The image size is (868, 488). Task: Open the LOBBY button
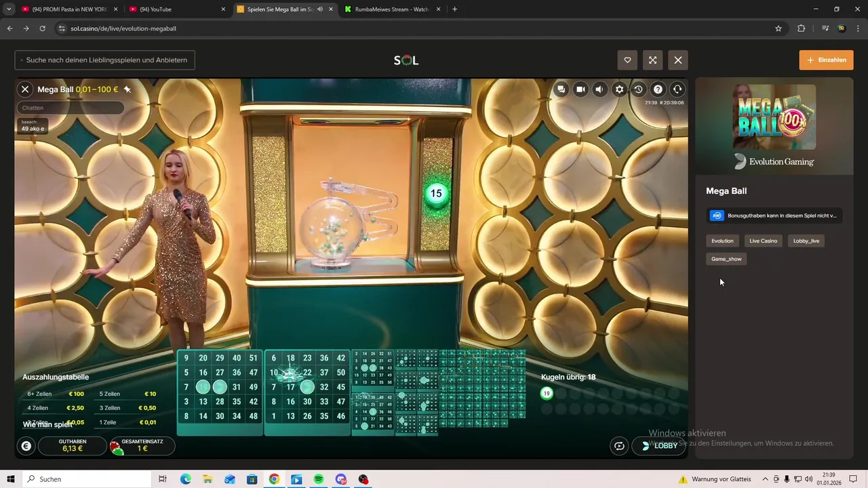point(659,446)
